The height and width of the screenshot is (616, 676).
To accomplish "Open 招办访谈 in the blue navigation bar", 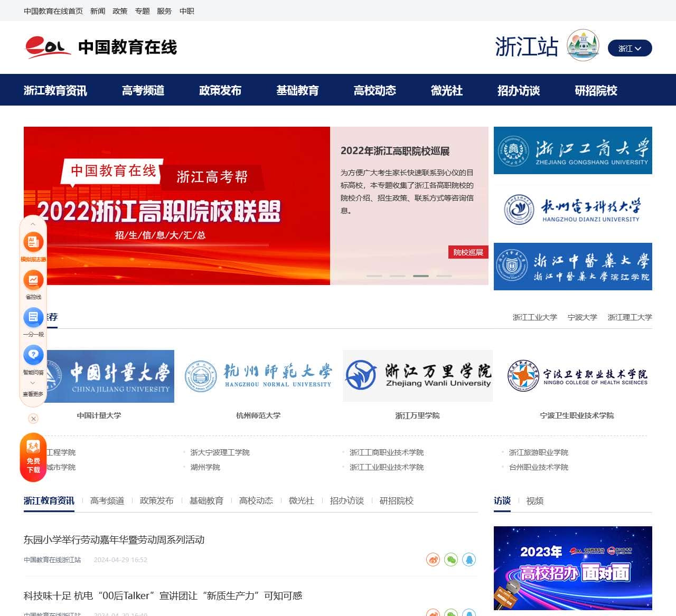I will click(519, 90).
